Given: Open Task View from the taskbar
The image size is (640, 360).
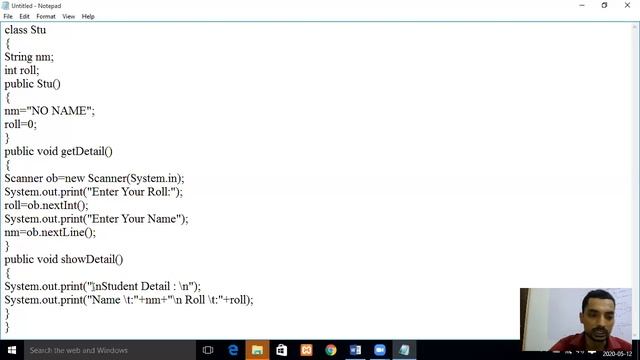Looking at the screenshot, I should point(208,350).
